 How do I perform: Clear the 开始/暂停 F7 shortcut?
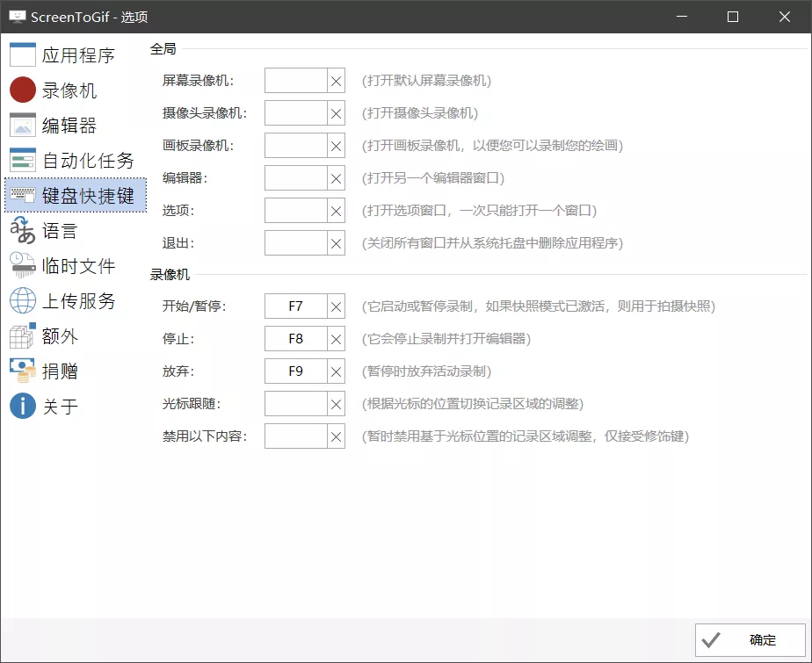click(x=337, y=306)
